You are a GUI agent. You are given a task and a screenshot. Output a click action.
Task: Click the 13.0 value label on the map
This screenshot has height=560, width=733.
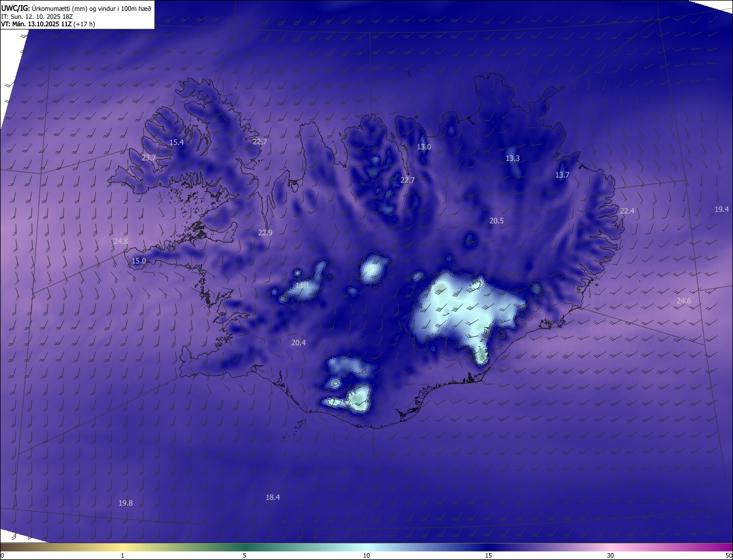coord(424,147)
